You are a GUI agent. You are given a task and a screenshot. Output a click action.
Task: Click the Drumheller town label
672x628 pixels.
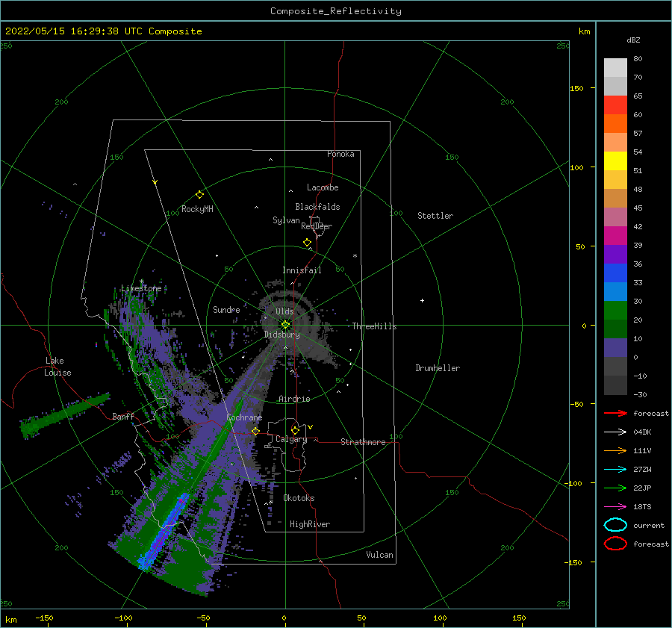click(x=438, y=368)
